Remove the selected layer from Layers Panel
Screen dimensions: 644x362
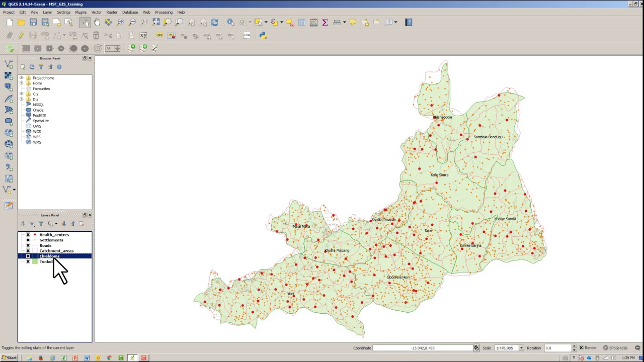[82, 224]
